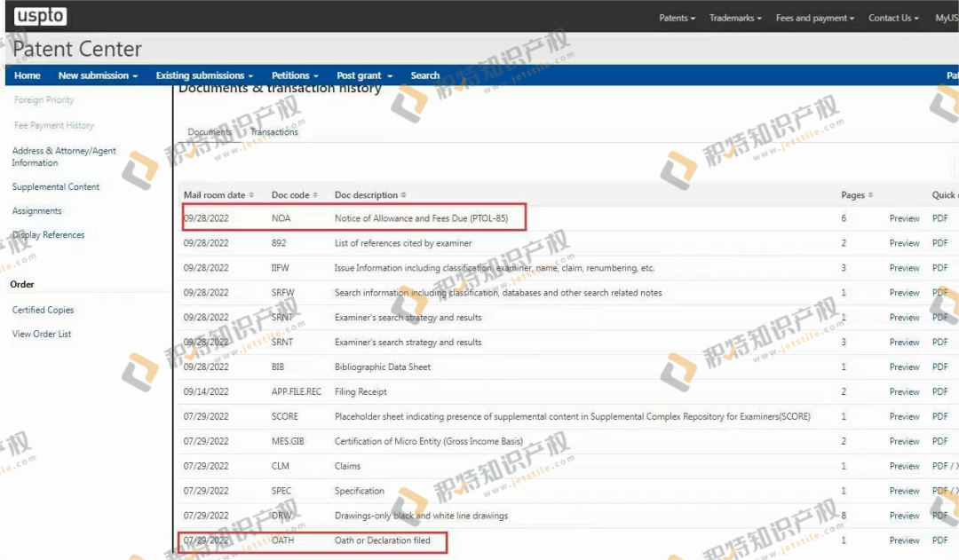Image resolution: width=959 pixels, height=560 pixels.
Task: Open the Existing submissions menu
Action: point(204,75)
